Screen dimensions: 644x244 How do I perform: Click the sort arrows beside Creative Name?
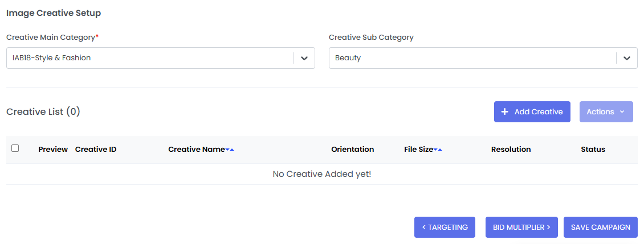pos(230,150)
